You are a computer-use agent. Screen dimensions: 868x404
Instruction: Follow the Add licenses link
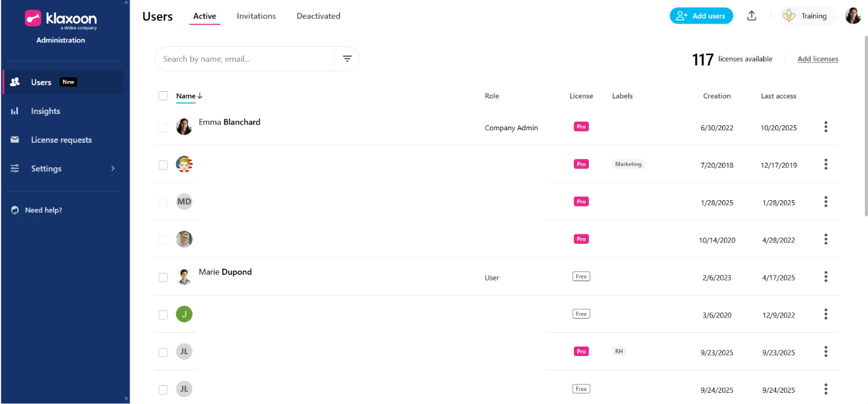pos(818,59)
